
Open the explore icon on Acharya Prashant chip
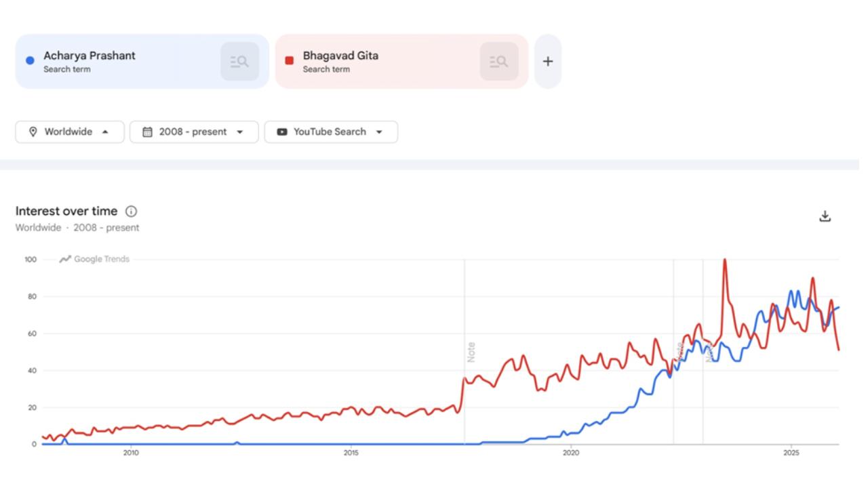click(x=239, y=61)
